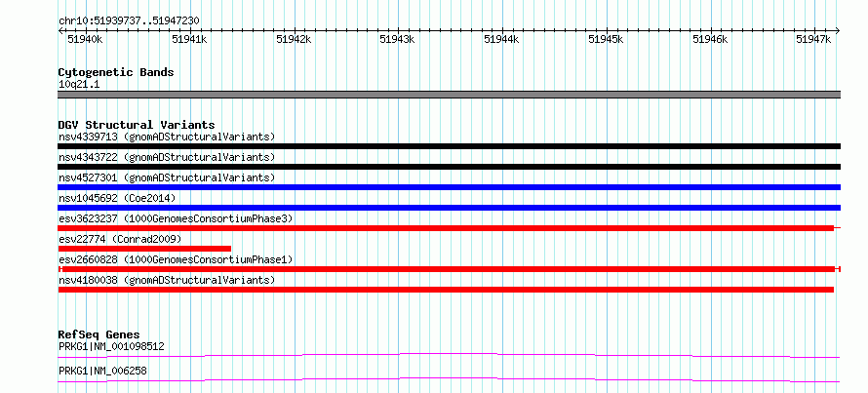Open variant label esv2660828 (1000GenomesConsortiumPhase1)
Viewport: 868px width, 393px height.
tap(176, 259)
